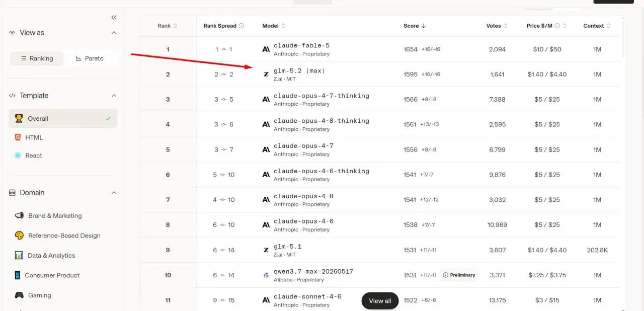
Task: Collapse the View as section
Action: (x=114, y=33)
